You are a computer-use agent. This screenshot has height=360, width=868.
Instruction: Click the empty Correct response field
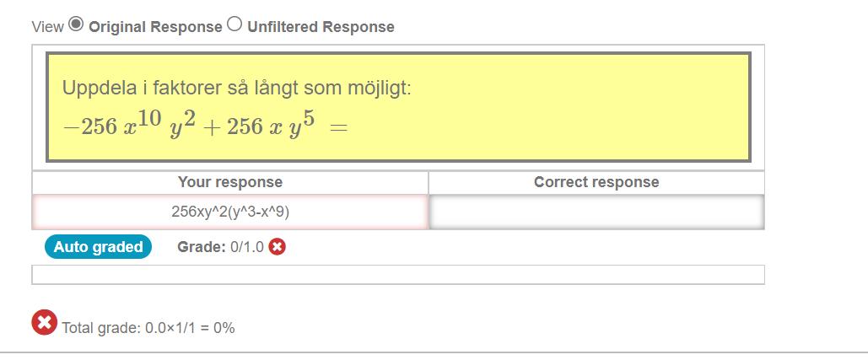(x=596, y=212)
